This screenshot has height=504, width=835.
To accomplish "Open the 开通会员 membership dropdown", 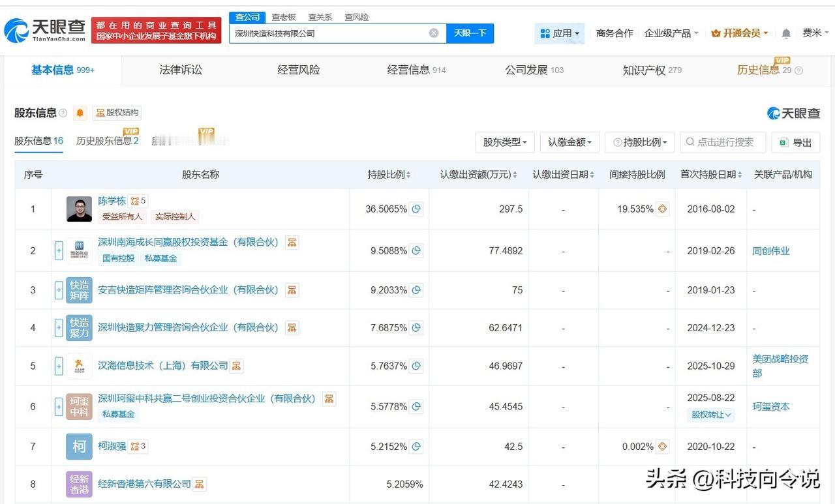I will click(x=740, y=33).
